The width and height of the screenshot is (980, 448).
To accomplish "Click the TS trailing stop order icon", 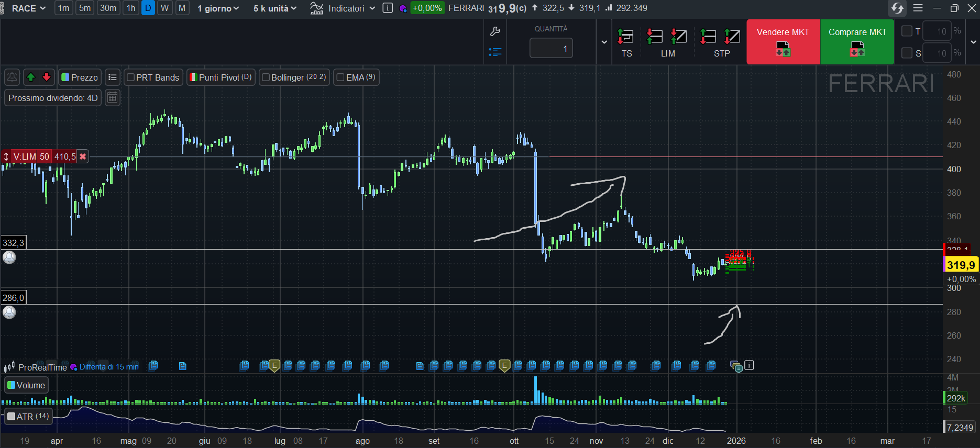I will (x=626, y=37).
